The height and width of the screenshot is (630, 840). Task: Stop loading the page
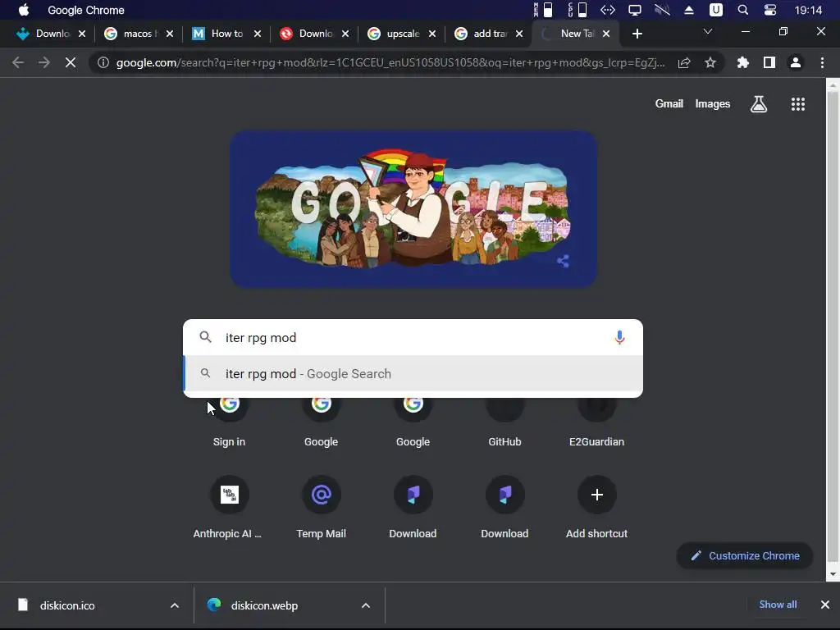point(71,62)
